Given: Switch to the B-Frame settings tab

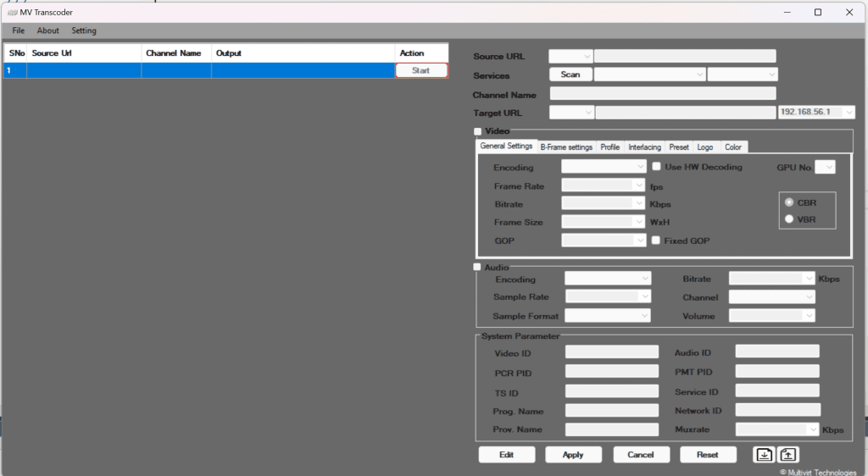Looking at the screenshot, I should pos(566,147).
